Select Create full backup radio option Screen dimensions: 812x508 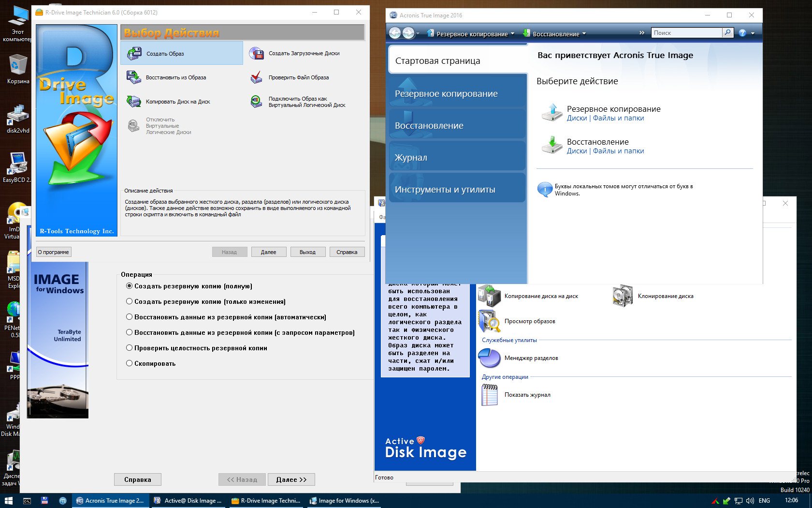point(129,286)
